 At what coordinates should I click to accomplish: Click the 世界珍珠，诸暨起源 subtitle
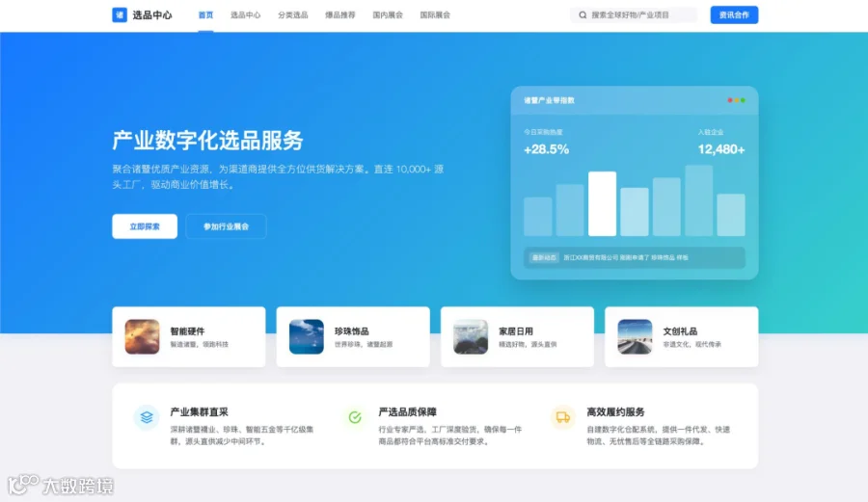pos(364,344)
